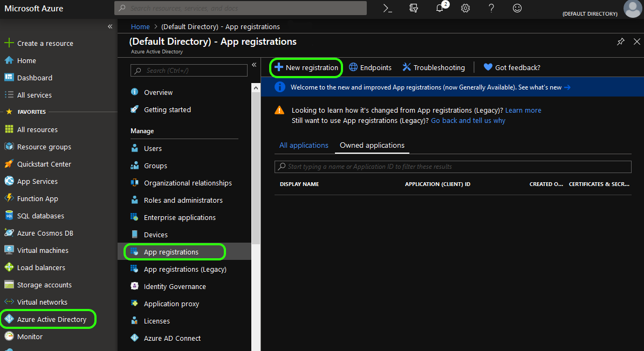This screenshot has height=351, width=644.
Task: Open All resources favorite
Action: (x=31, y=129)
